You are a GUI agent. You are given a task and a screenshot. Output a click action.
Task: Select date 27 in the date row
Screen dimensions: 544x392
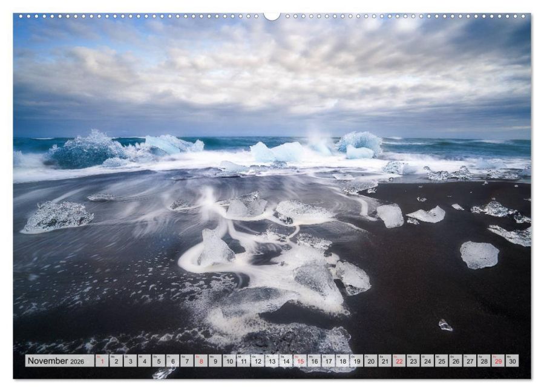click(470, 361)
